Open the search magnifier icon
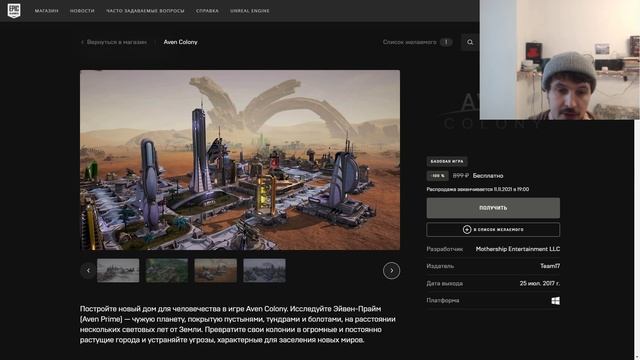The image size is (640, 360). tap(470, 42)
